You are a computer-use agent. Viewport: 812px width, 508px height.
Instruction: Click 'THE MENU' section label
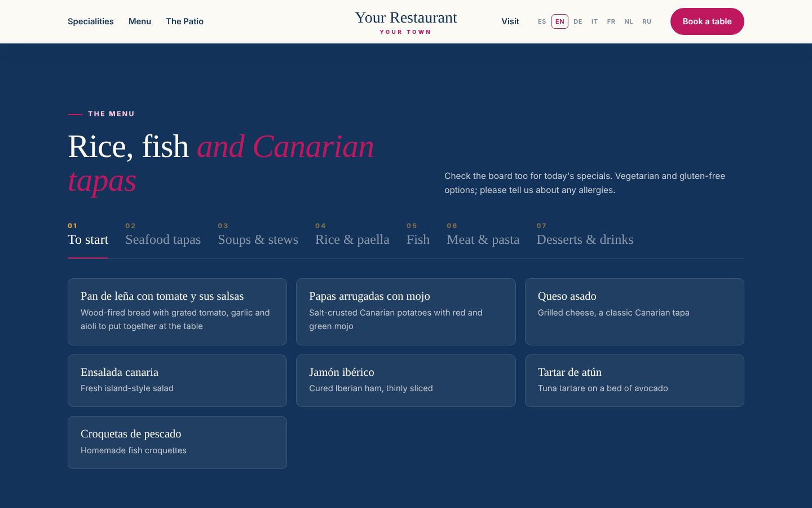point(111,114)
